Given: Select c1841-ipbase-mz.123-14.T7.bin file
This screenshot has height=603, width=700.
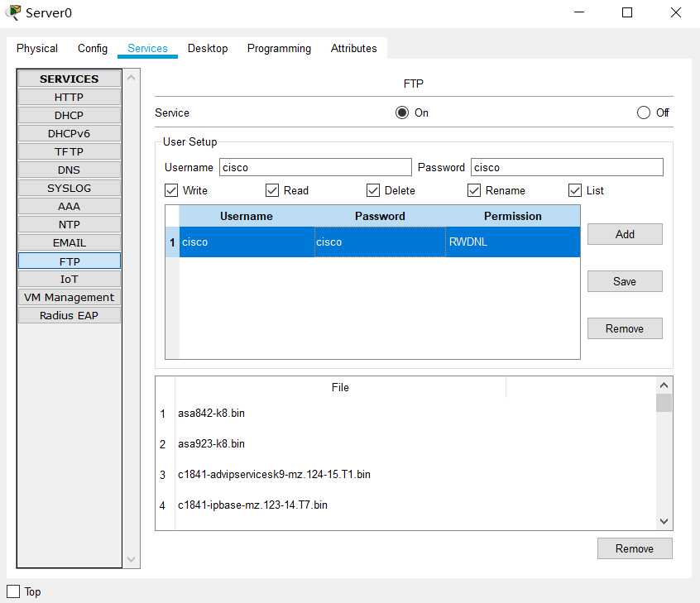Looking at the screenshot, I should [252, 505].
